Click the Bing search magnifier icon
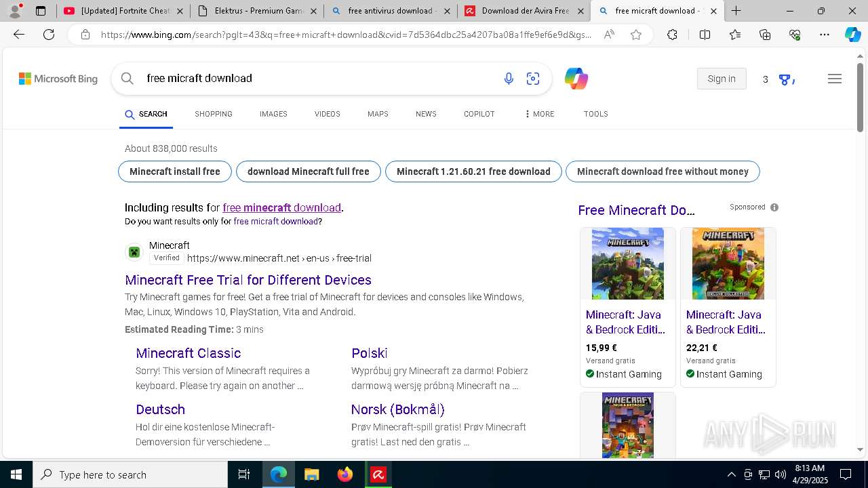 pyautogui.click(x=127, y=79)
